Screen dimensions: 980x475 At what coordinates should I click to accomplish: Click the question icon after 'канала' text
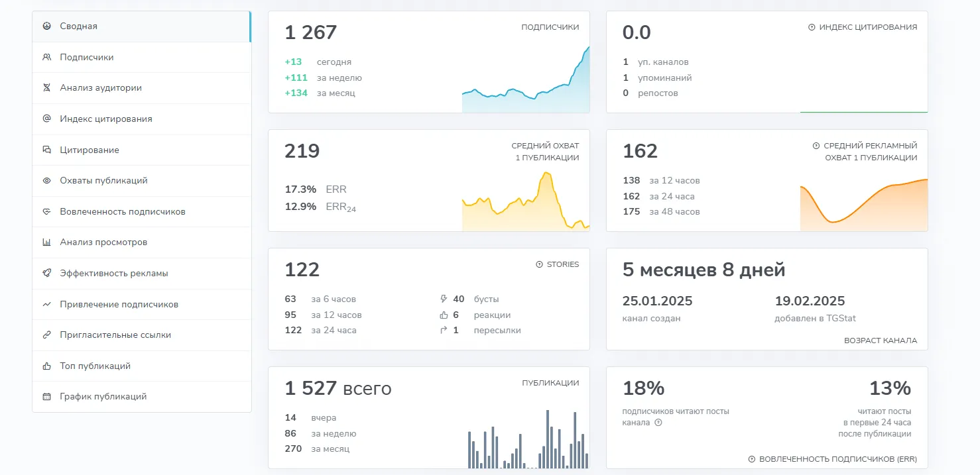click(658, 423)
